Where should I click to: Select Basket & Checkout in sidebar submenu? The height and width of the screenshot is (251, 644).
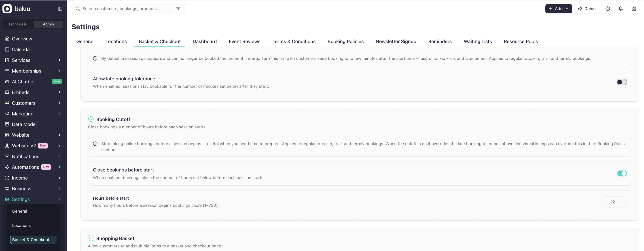point(34,240)
